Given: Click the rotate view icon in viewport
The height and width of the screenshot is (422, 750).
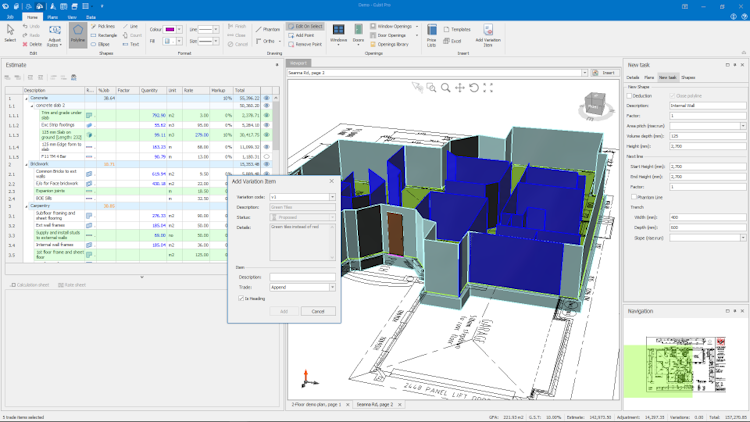Looking at the screenshot, I should click(x=473, y=88).
